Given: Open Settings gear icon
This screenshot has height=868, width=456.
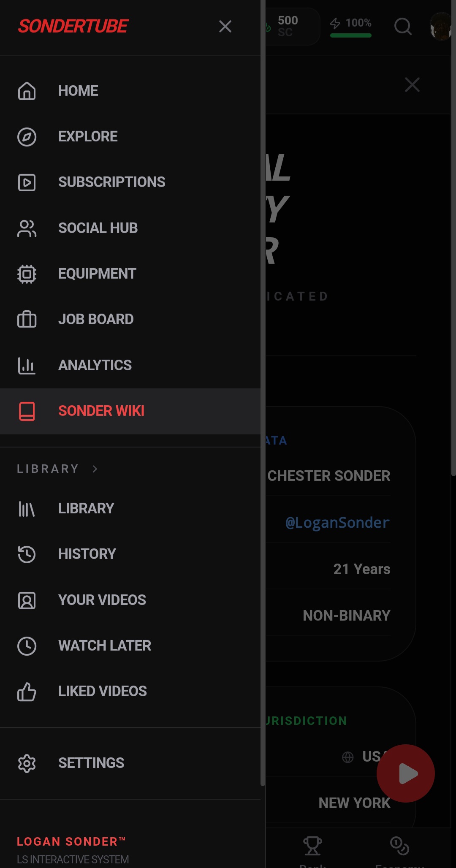Looking at the screenshot, I should pyautogui.click(x=27, y=763).
